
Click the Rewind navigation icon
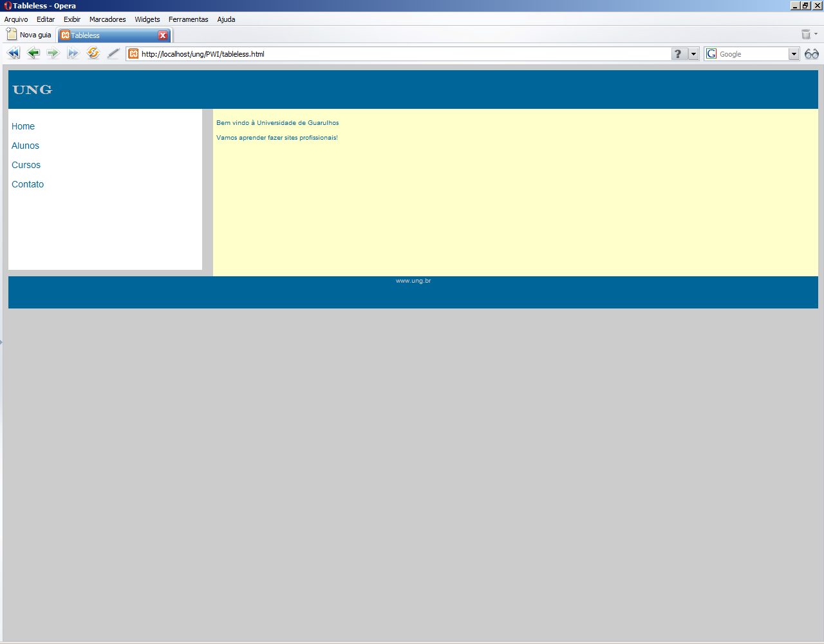(14, 53)
